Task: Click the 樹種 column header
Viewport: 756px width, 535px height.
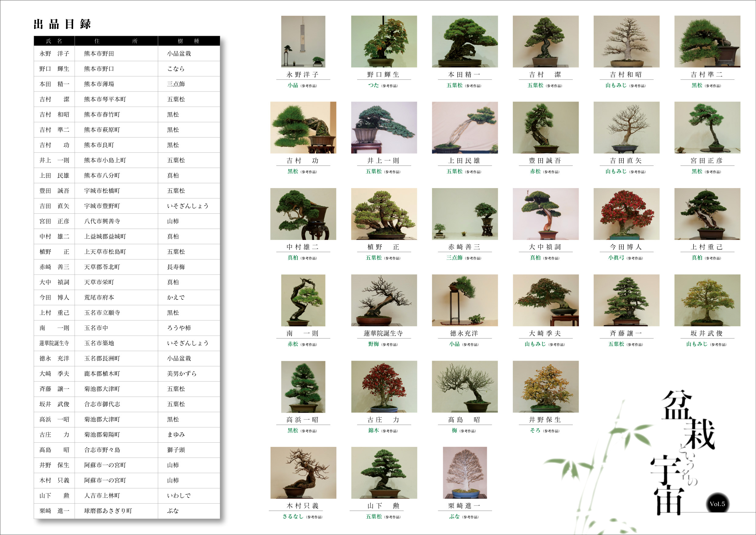Action: click(x=188, y=41)
